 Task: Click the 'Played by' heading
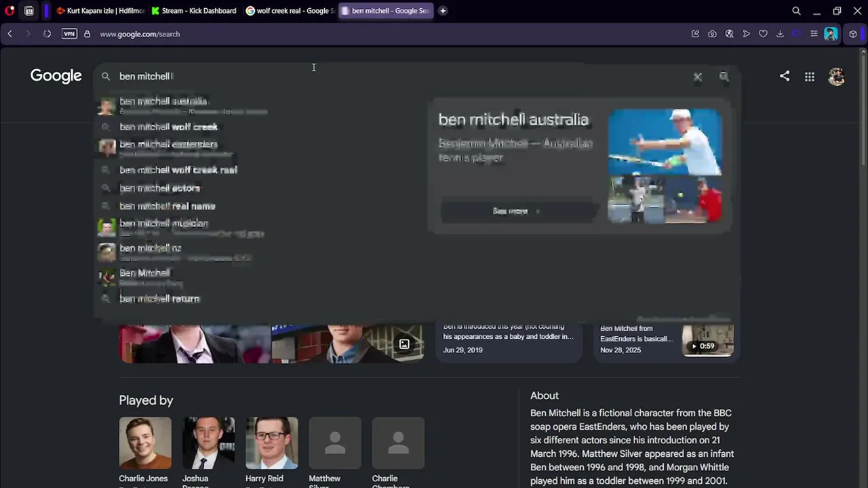coord(146,401)
